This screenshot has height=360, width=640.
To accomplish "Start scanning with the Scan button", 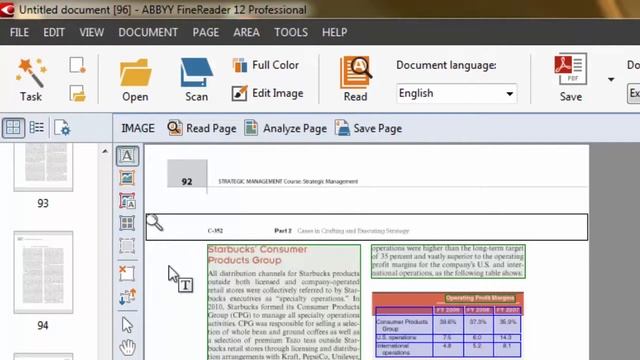I will (x=197, y=80).
